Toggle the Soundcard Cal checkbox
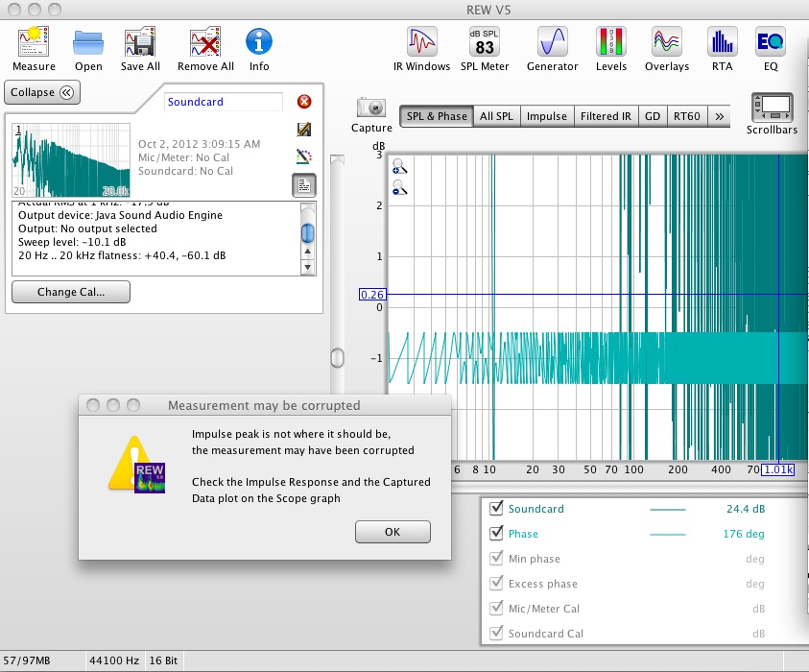The image size is (809, 672). (x=496, y=633)
